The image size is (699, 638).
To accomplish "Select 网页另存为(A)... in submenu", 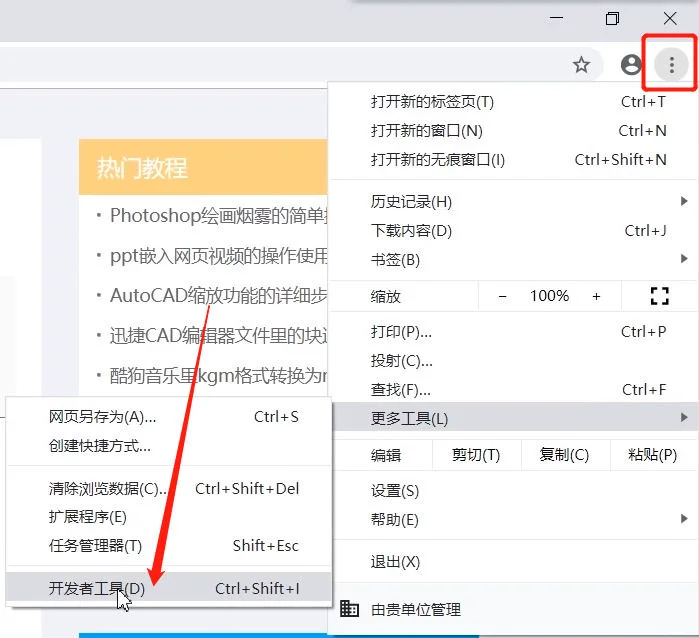I will [x=169, y=417].
